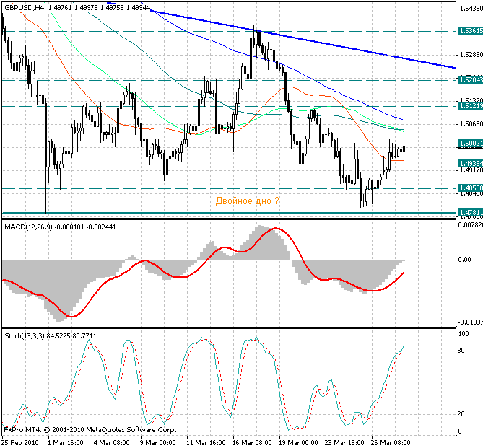
Task: Click the '16 Mar 08:00' time label
Action: click(x=252, y=443)
